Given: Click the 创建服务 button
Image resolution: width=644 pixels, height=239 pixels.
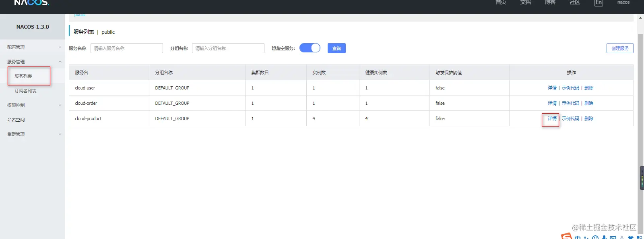Looking at the screenshot, I should point(620,48).
